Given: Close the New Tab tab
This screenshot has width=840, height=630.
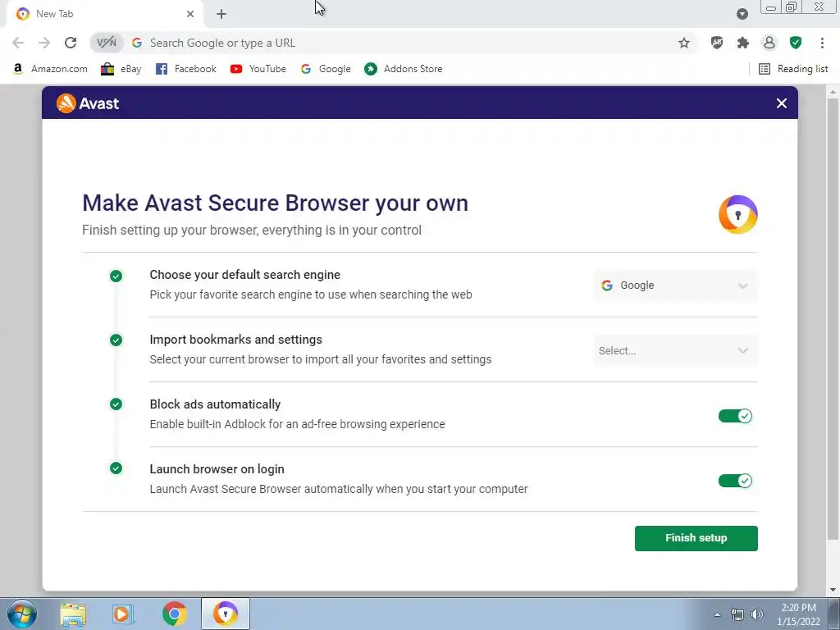Looking at the screenshot, I should click(190, 14).
